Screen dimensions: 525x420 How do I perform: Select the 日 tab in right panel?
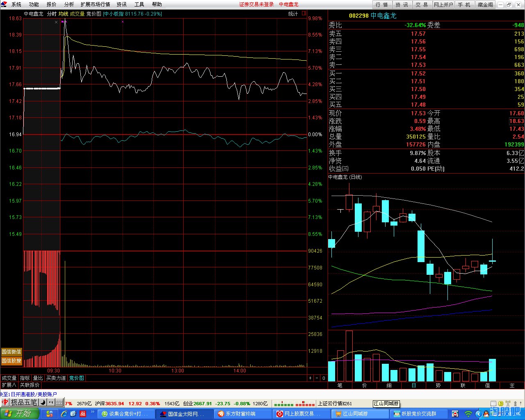(x=414, y=386)
